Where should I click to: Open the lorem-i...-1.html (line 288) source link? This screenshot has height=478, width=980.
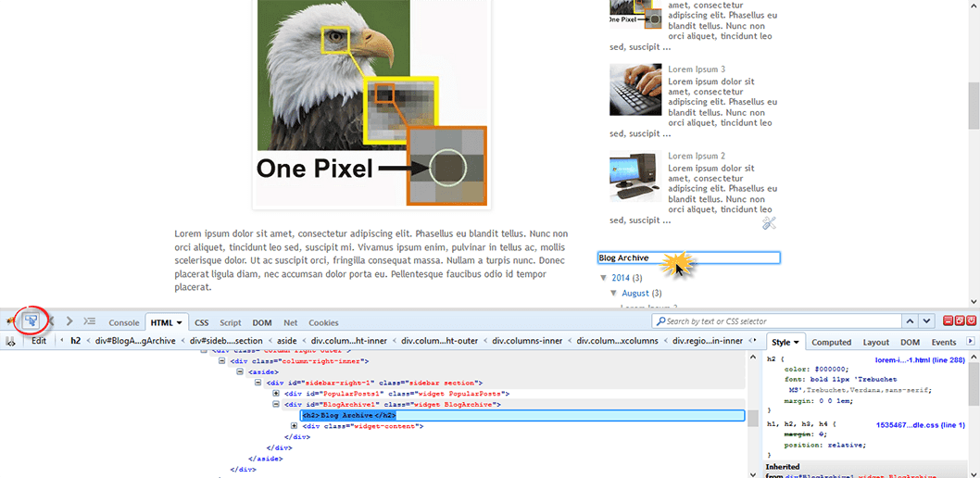pos(920,360)
